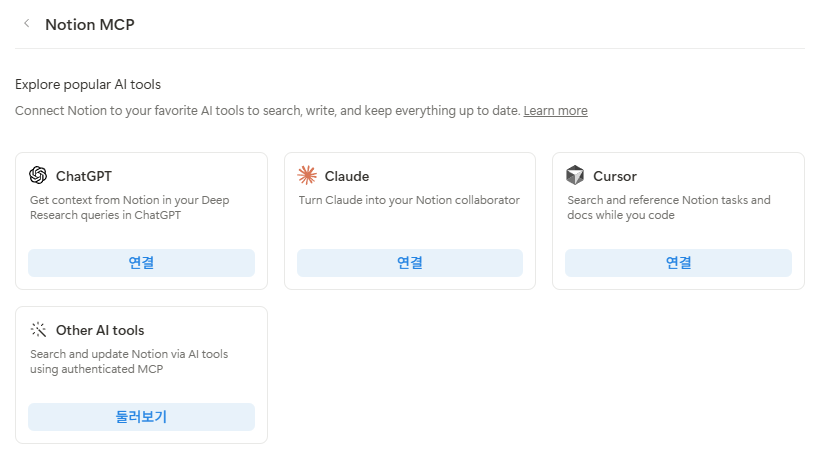Open 둘러보기 under Other AI tools
The image size is (823, 462).
(x=141, y=417)
